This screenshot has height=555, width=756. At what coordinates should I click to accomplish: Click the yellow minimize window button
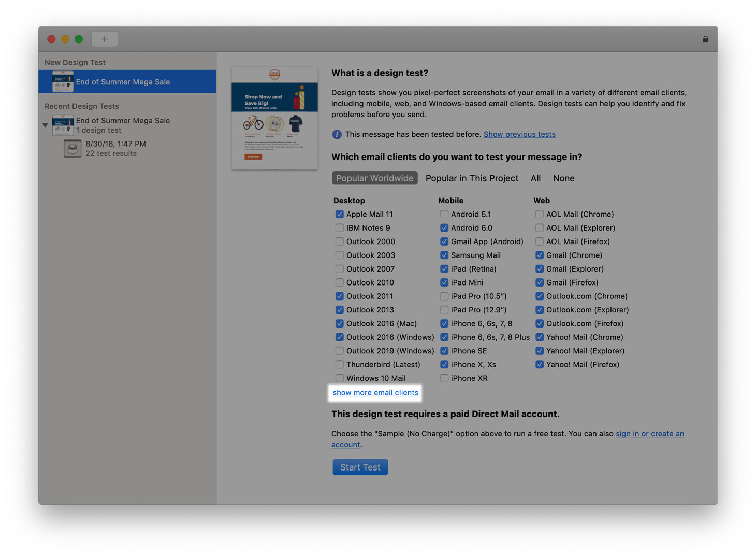pyautogui.click(x=65, y=39)
